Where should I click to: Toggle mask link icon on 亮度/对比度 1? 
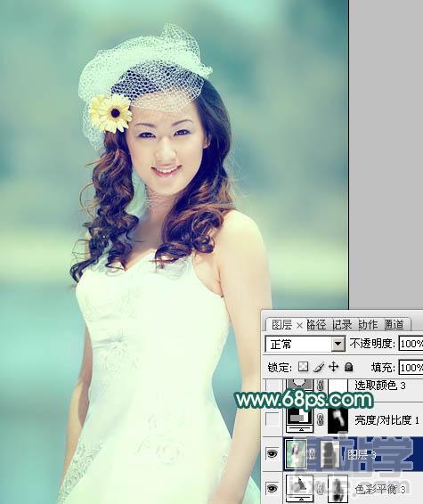(320, 419)
